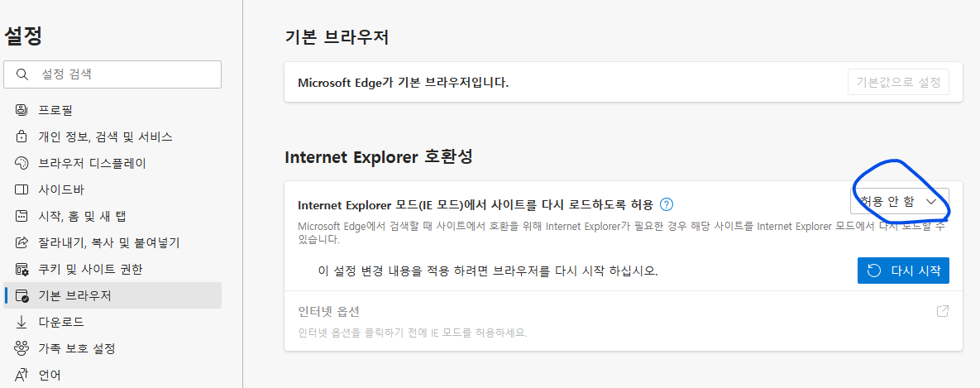Viewport: 980px width, 388px height.
Task: Open 브라우저 디스플레이 settings
Action: pyautogui.click(x=112, y=163)
